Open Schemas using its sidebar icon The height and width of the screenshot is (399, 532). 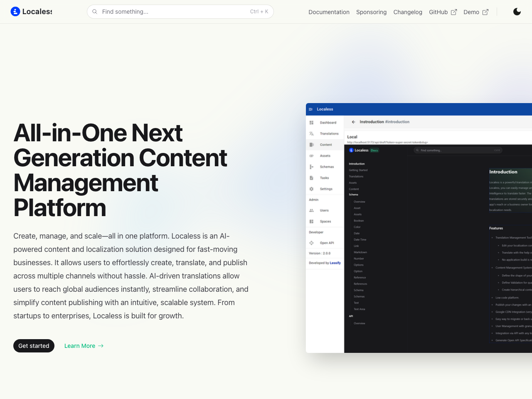311,166
